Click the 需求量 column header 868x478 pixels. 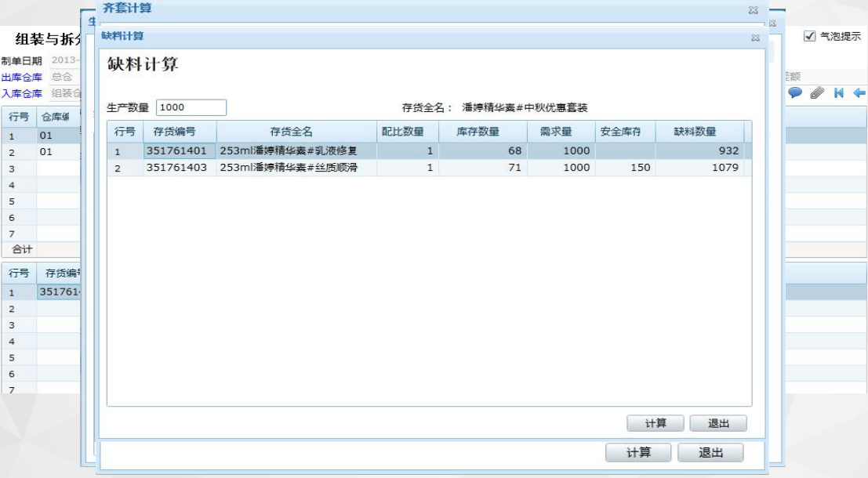click(561, 132)
